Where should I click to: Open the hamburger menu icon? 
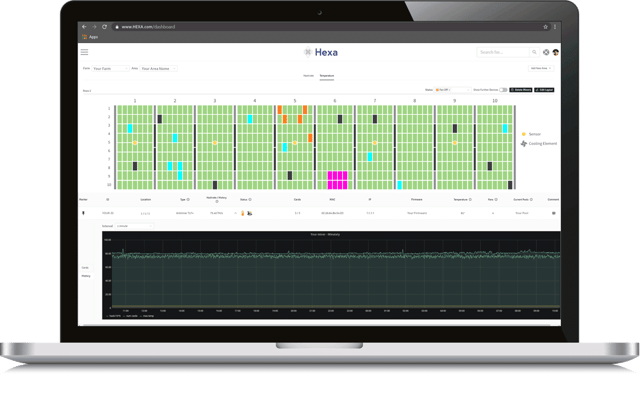[x=84, y=52]
